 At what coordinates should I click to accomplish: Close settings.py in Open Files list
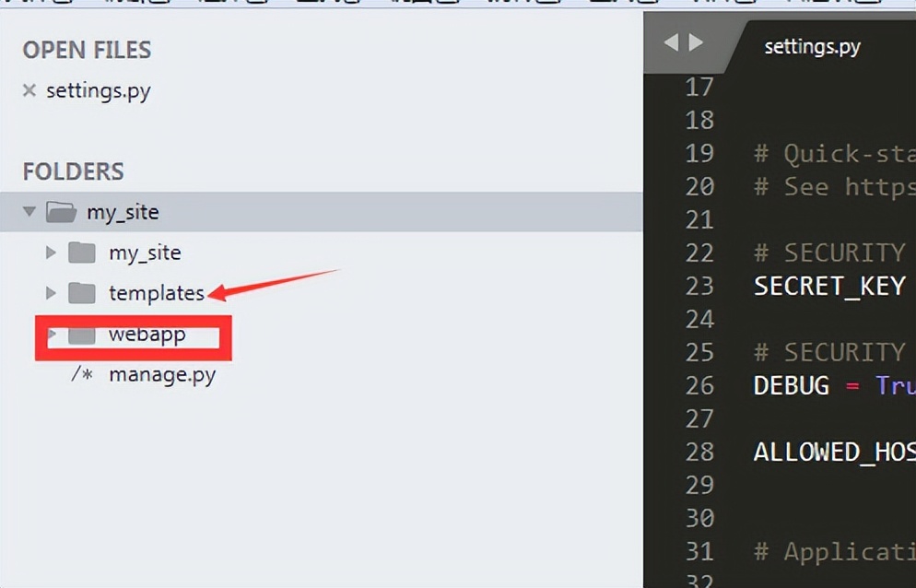[x=29, y=90]
